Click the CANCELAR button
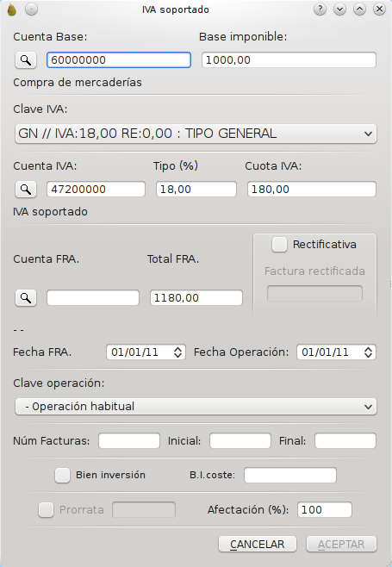 258,545
